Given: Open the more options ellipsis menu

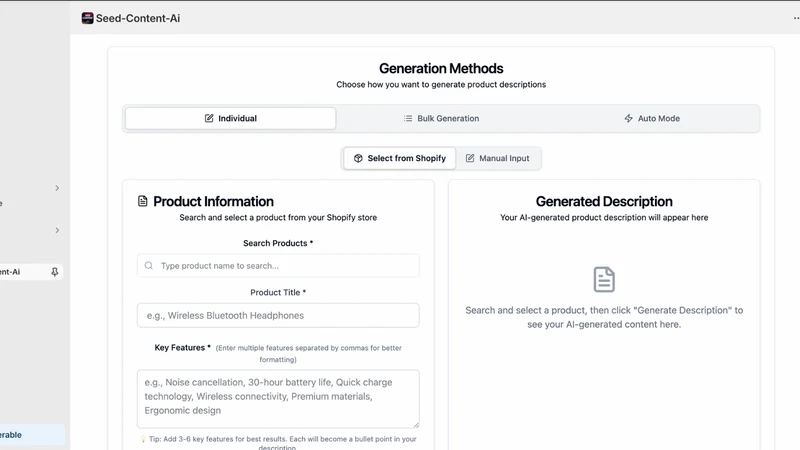Looking at the screenshot, I should click(x=796, y=18).
